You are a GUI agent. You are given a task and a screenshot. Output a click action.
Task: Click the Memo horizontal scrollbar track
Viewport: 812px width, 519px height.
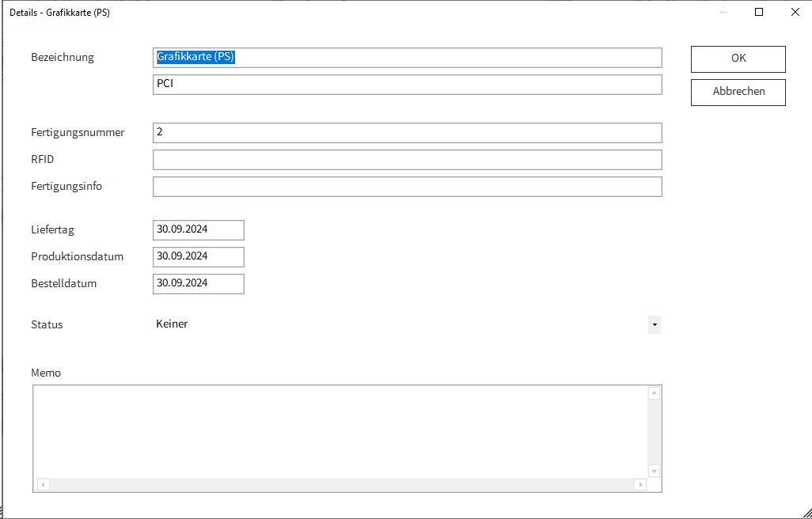[x=340, y=484]
